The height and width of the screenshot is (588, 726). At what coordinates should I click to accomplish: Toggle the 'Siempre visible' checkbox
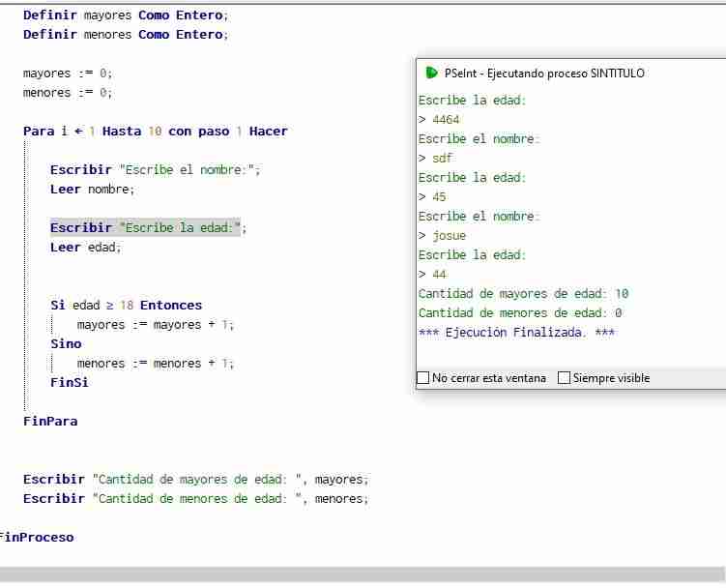pos(564,377)
